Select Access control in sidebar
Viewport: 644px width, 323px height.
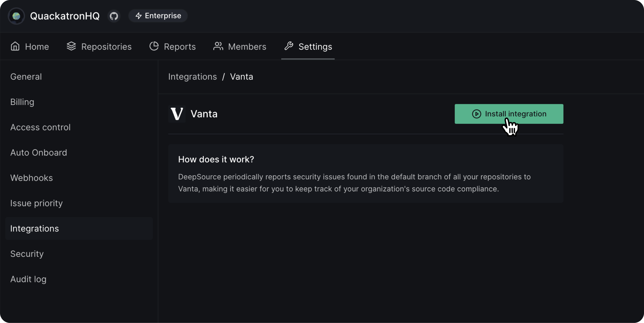[x=40, y=127]
